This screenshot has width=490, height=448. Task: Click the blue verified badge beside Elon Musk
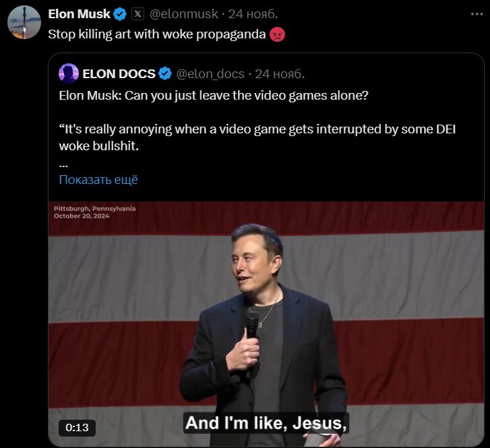(120, 13)
